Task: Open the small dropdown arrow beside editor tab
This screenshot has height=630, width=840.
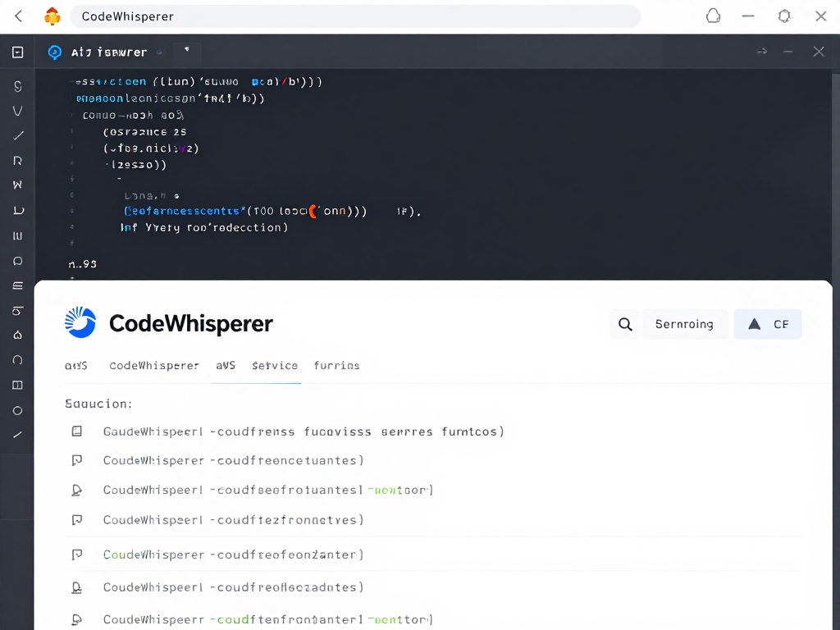Action: [186, 49]
